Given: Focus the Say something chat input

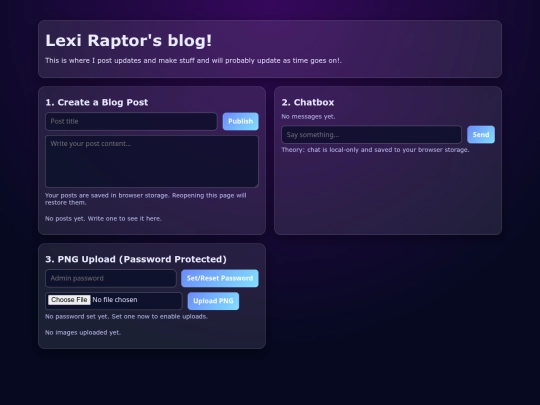Looking at the screenshot, I should pyautogui.click(x=371, y=134).
